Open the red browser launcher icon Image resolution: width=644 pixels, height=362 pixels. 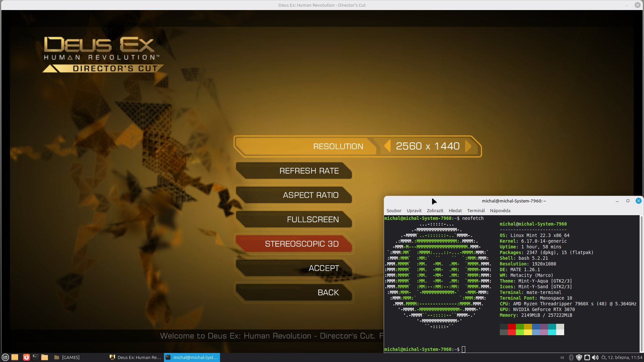(x=26, y=357)
